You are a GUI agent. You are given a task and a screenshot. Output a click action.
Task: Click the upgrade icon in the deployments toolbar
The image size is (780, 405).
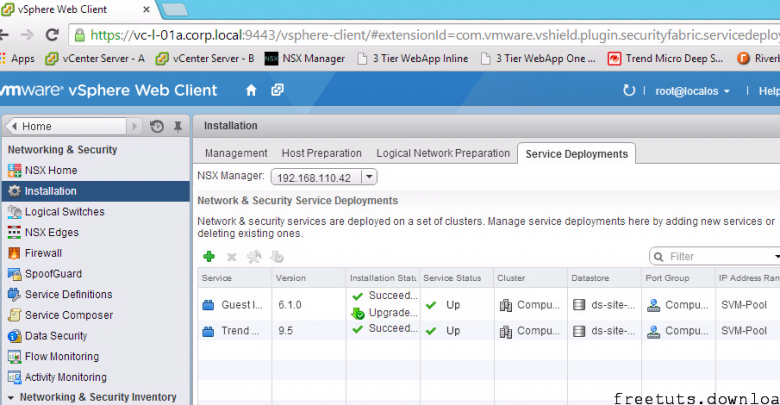(277, 257)
